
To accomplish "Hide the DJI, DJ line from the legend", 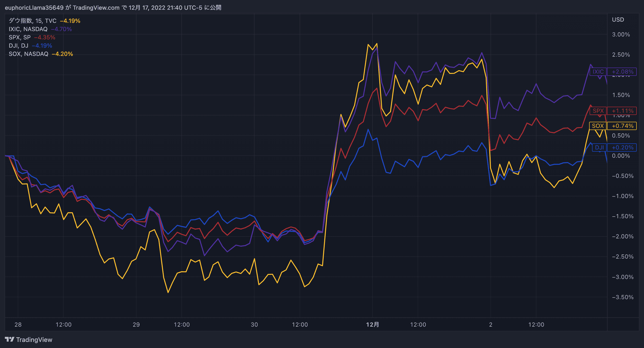I will [19, 45].
